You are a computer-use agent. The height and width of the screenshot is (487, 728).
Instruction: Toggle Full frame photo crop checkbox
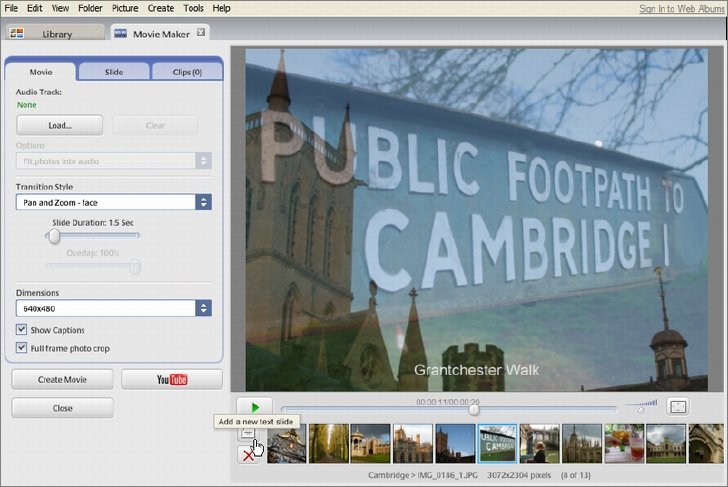click(x=21, y=348)
